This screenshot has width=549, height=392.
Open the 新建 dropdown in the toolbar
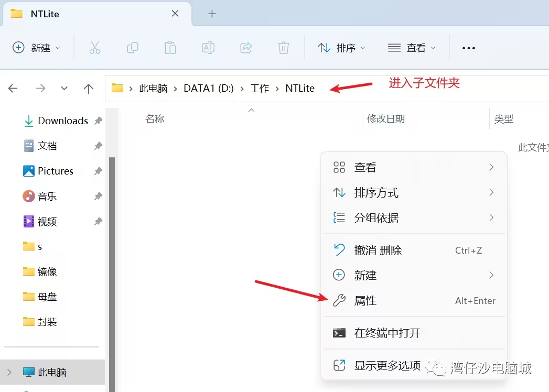coord(37,48)
